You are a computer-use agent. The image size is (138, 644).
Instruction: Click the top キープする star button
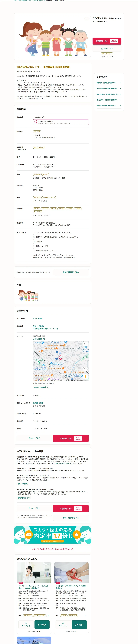(107, 49)
